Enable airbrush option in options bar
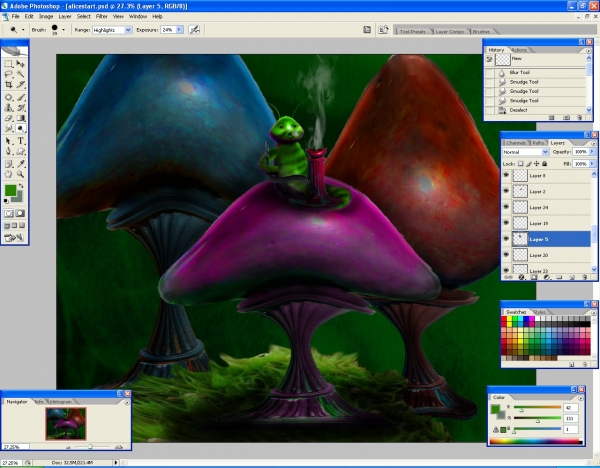The image size is (600, 468). 194,30
